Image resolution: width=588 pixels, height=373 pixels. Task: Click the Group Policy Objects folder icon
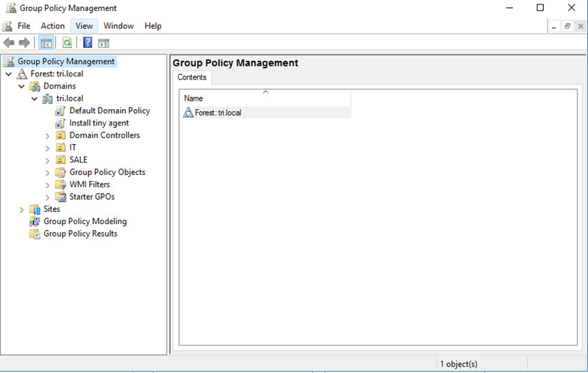tap(61, 172)
